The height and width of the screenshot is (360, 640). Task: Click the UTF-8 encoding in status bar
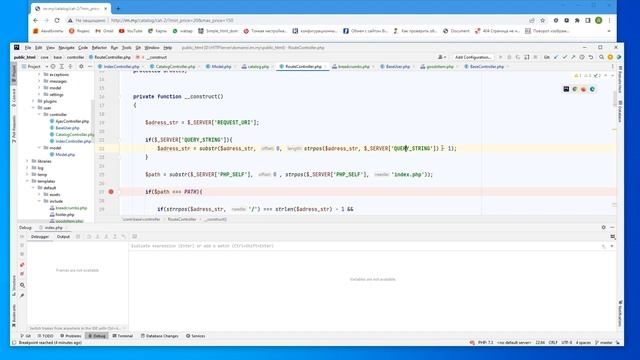tap(567, 343)
